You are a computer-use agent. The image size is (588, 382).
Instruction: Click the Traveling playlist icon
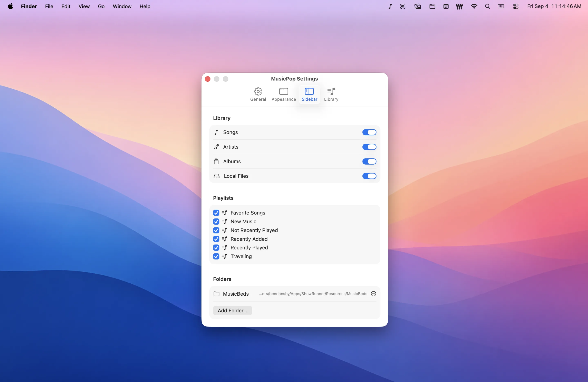(224, 256)
